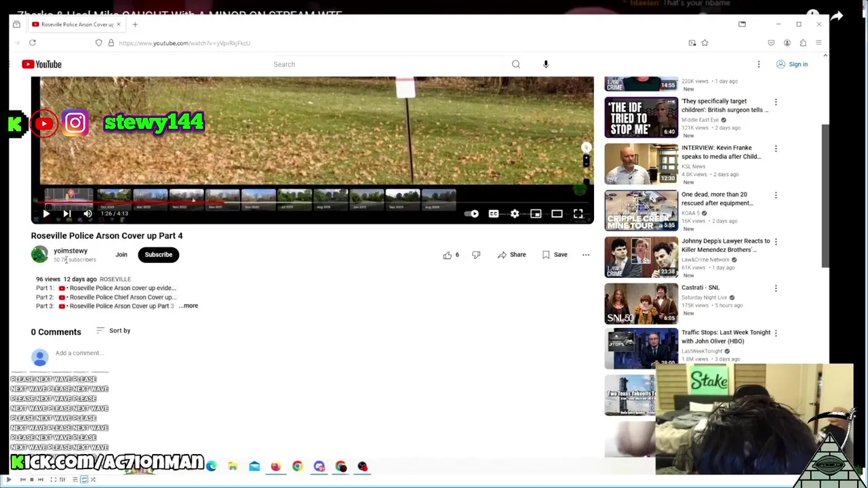Go to the YouTube home logo
The height and width of the screenshot is (488, 868).
coord(41,64)
